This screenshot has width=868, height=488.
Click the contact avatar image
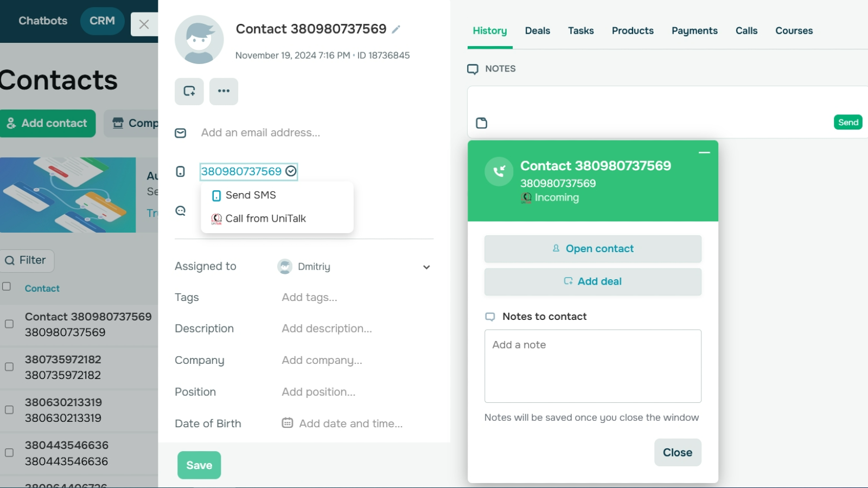pyautogui.click(x=199, y=40)
